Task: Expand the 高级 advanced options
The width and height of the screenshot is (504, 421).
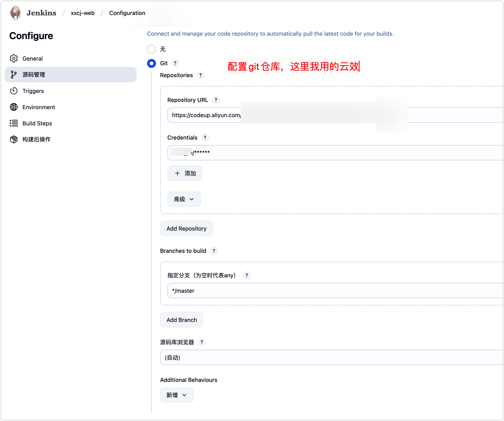Action: [x=184, y=199]
